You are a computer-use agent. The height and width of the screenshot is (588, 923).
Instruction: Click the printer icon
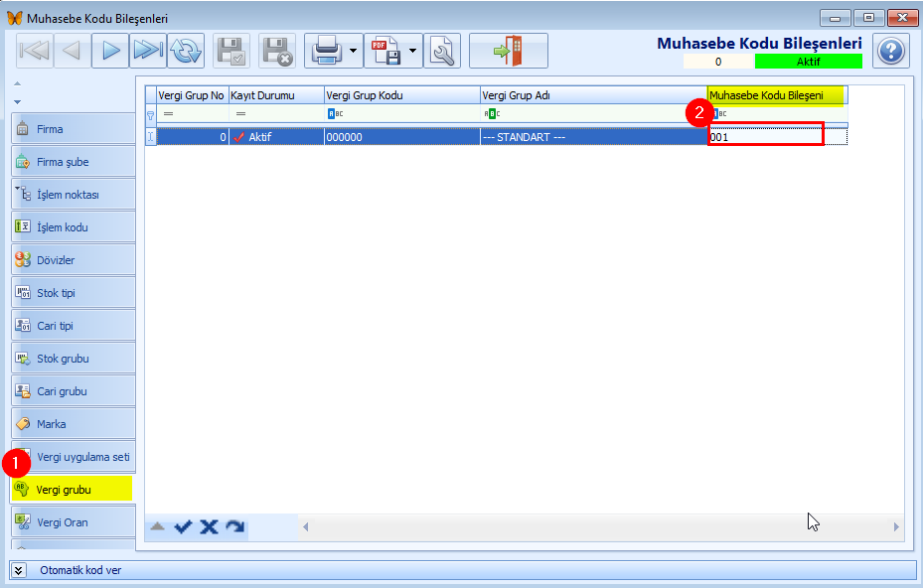pos(327,51)
